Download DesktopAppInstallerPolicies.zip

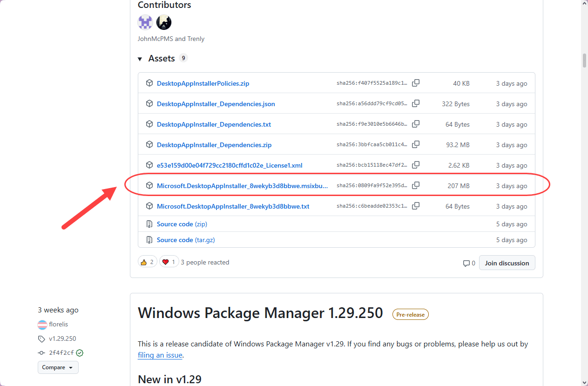coord(203,83)
